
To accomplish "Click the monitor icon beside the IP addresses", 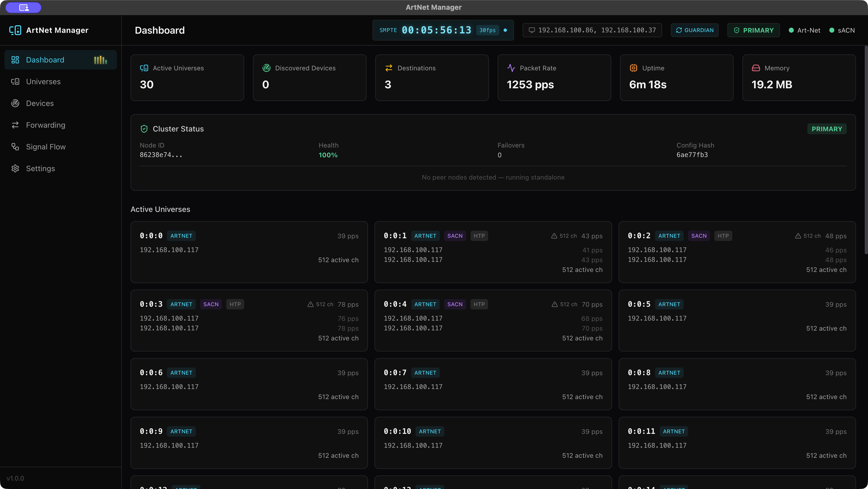I will point(532,30).
